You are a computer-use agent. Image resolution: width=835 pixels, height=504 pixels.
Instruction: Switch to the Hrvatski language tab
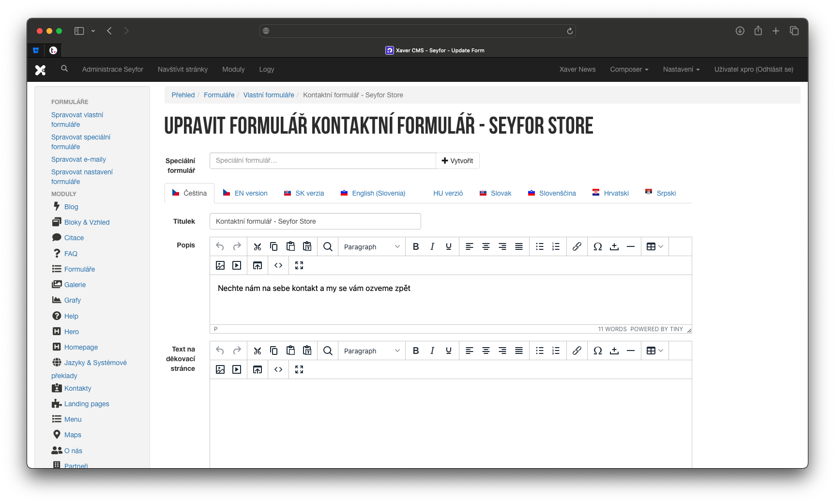point(610,193)
